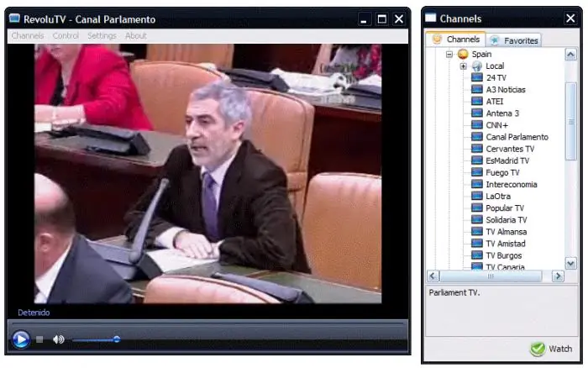Switch to the Favorites tab

click(514, 40)
